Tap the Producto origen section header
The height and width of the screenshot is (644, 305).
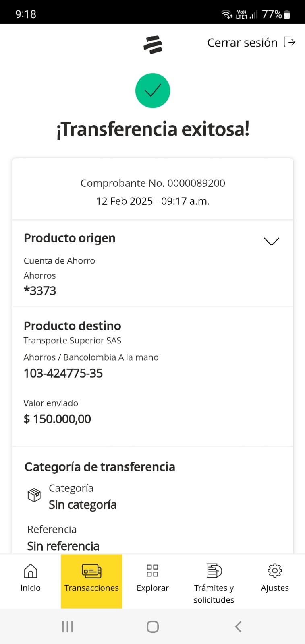(x=70, y=238)
